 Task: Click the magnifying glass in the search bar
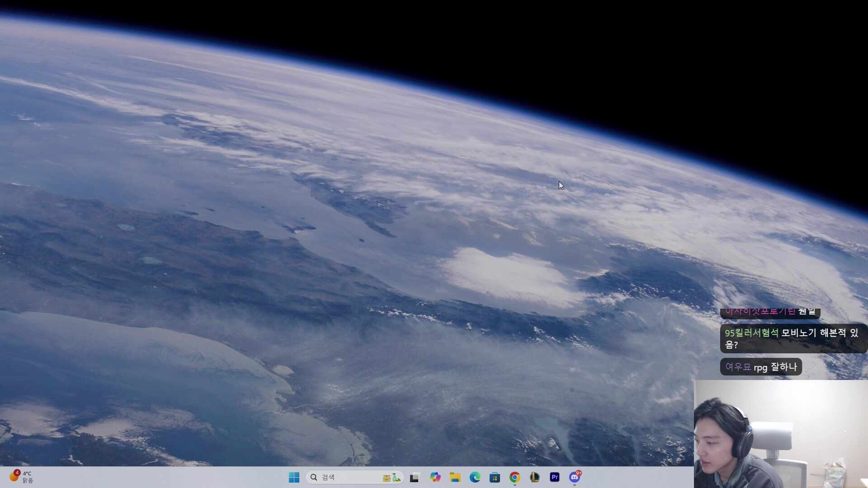point(314,477)
